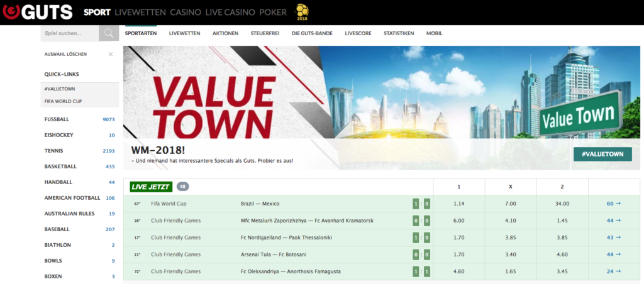644x284 pixels.
Task: Select Eishockey sport category
Action: pyautogui.click(x=80, y=135)
